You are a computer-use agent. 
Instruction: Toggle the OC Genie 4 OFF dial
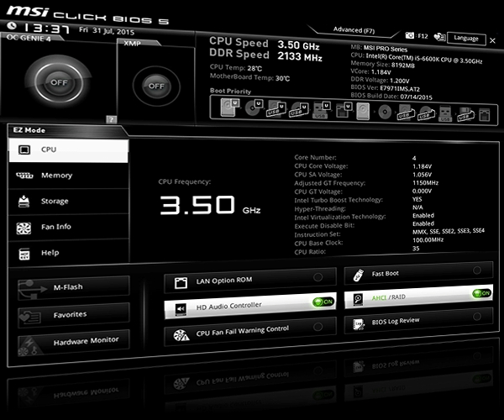coord(59,82)
